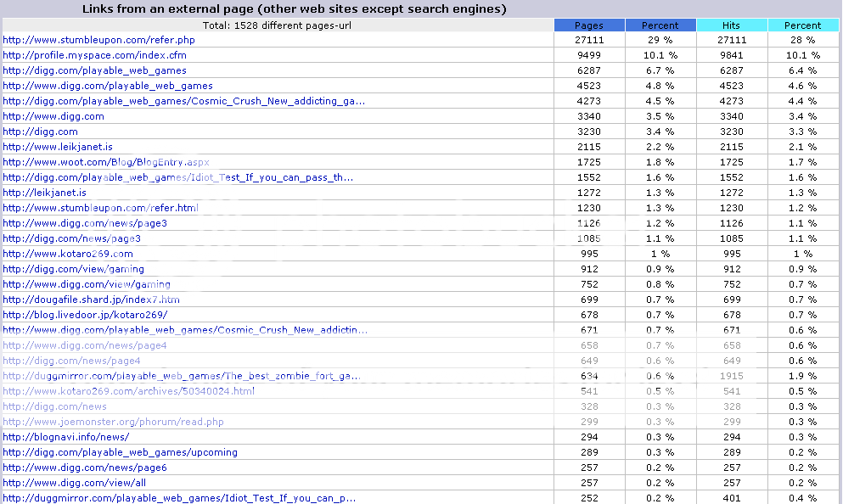Select the 401 Hits value in the last row
Screen dimensions: 843x504
coord(732,498)
